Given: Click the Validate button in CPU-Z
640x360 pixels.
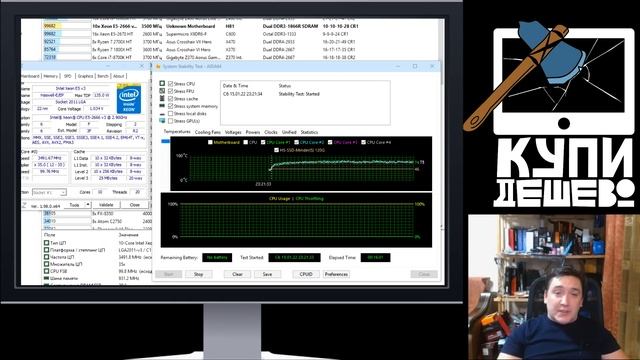Looking at the screenshot, I should click(x=106, y=204).
